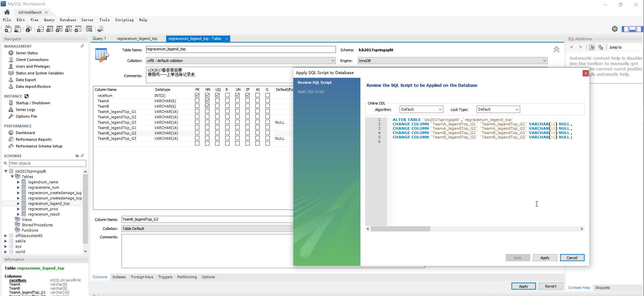Create new function toolbar icon

pyautogui.click(x=78, y=29)
